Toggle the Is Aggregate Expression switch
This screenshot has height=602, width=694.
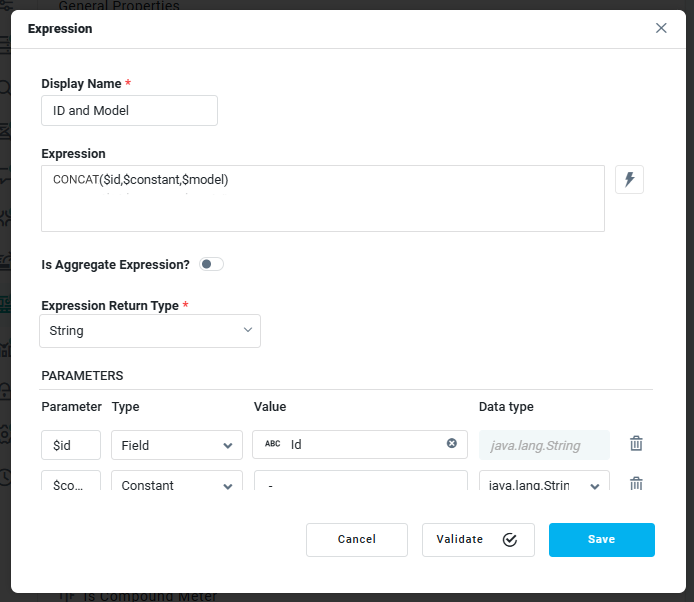pyautogui.click(x=211, y=265)
